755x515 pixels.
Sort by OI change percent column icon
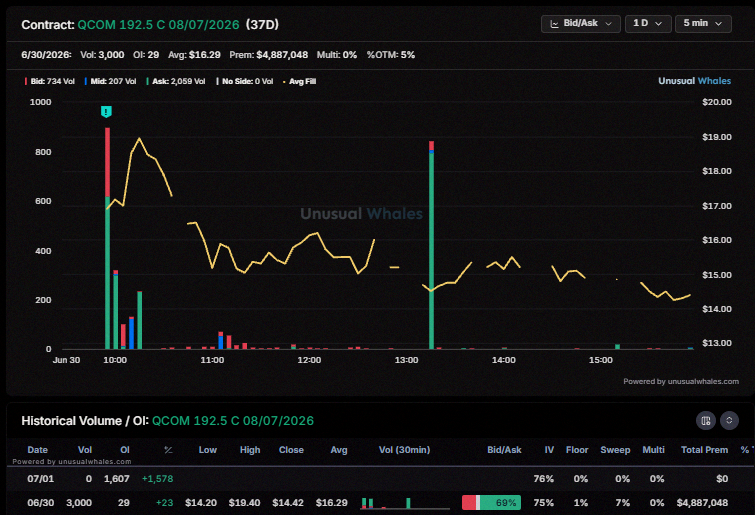tap(168, 450)
